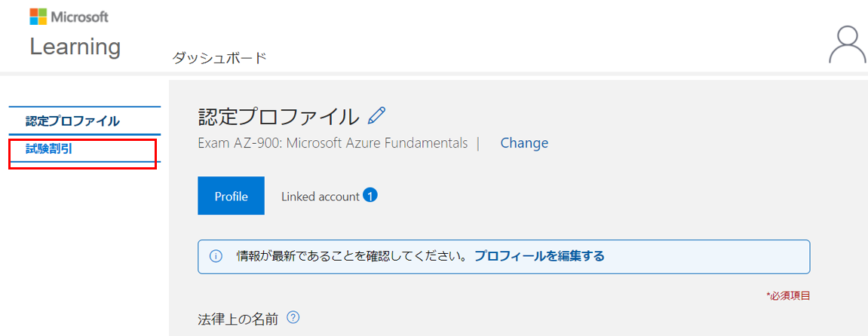868x336 pixels.
Task: Click the info icon in the notice banner
Action: pos(216,256)
